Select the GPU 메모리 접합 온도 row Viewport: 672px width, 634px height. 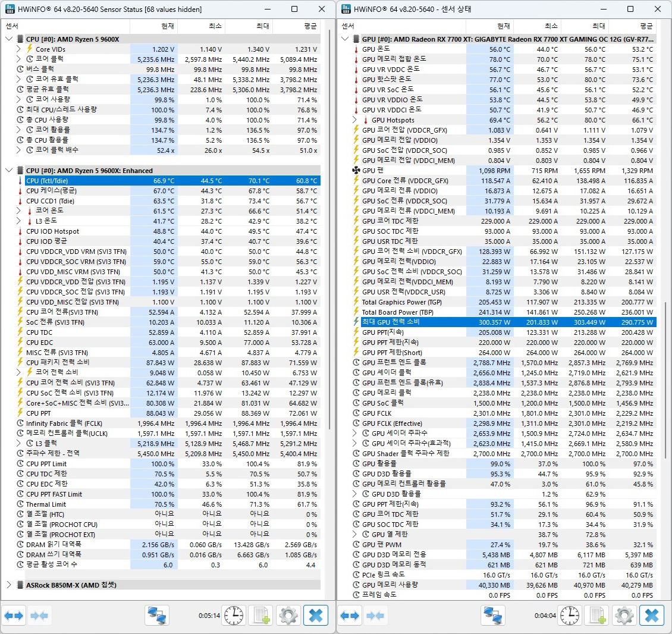504,59
